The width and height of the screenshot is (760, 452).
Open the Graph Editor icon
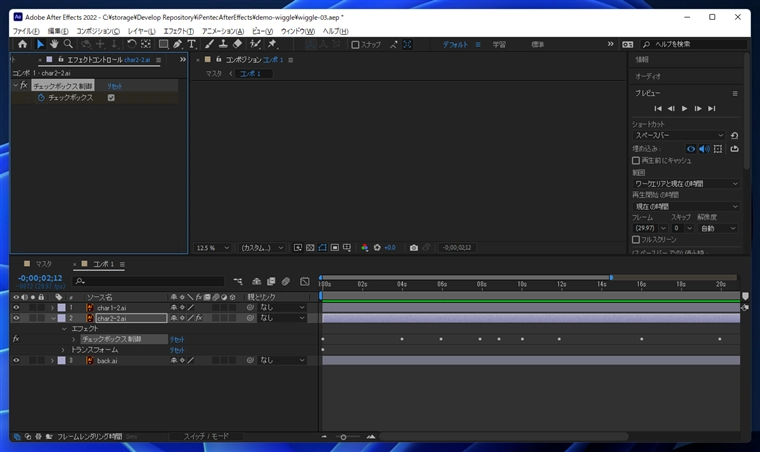304,281
